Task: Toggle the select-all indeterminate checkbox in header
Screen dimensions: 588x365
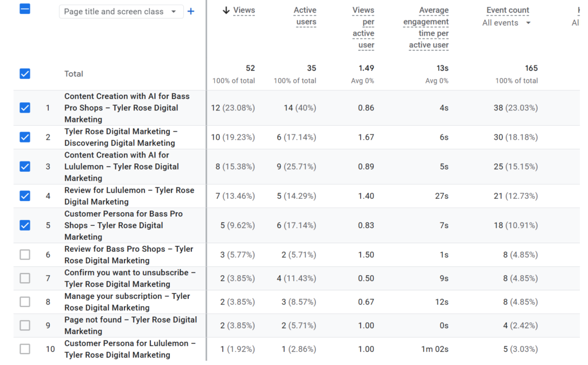Action: 25,9
